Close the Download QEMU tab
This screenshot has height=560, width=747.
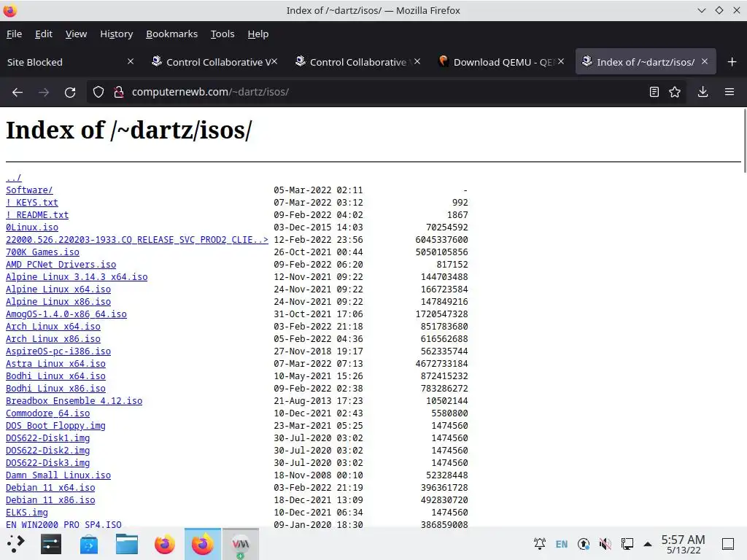pos(561,61)
